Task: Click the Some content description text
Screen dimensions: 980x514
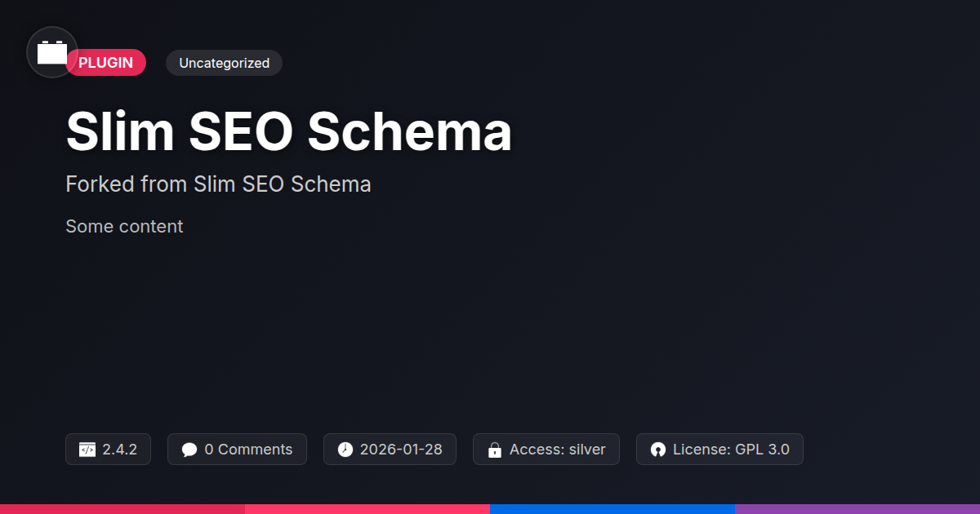Action: click(x=124, y=226)
